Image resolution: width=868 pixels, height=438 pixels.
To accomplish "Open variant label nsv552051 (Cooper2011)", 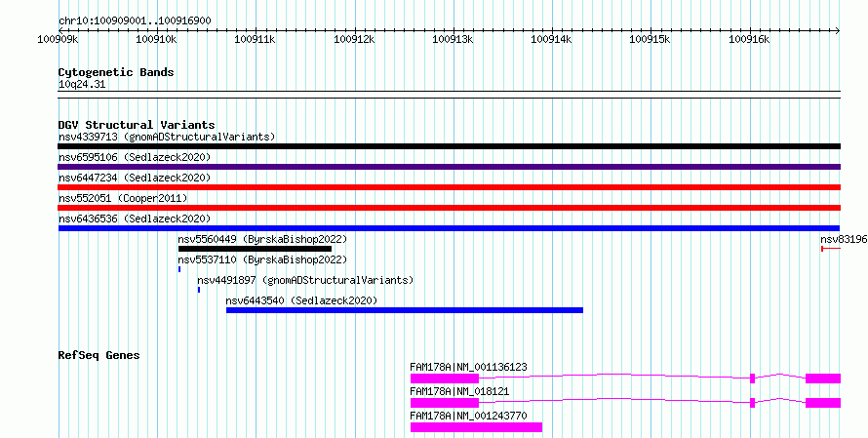I will point(123,198).
